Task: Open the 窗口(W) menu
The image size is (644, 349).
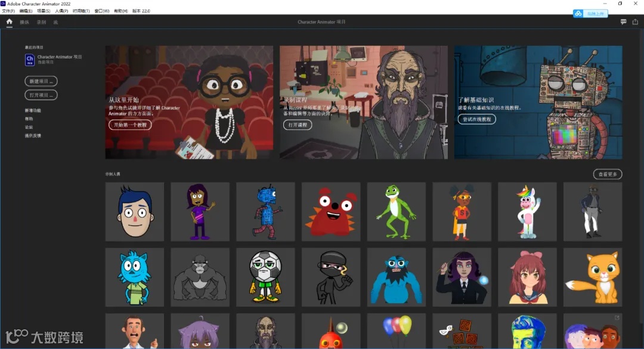Action: pyautogui.click(x=102, y=11)
